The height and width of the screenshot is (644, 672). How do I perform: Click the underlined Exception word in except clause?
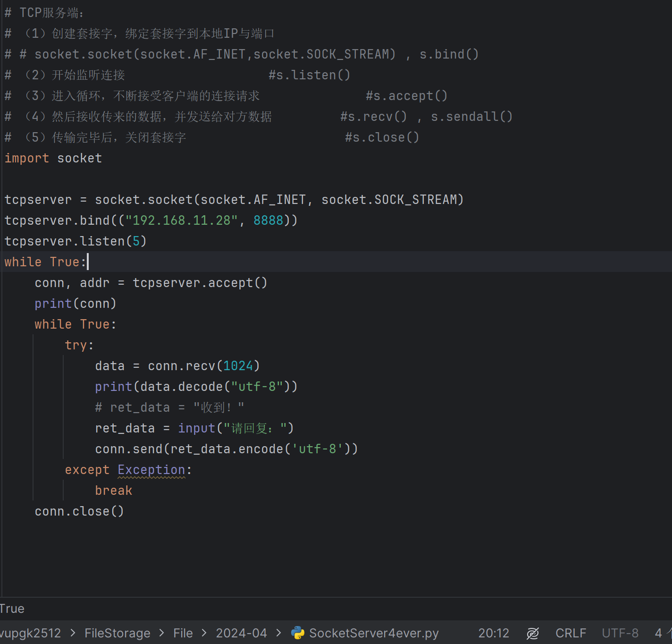pos(151,470)
